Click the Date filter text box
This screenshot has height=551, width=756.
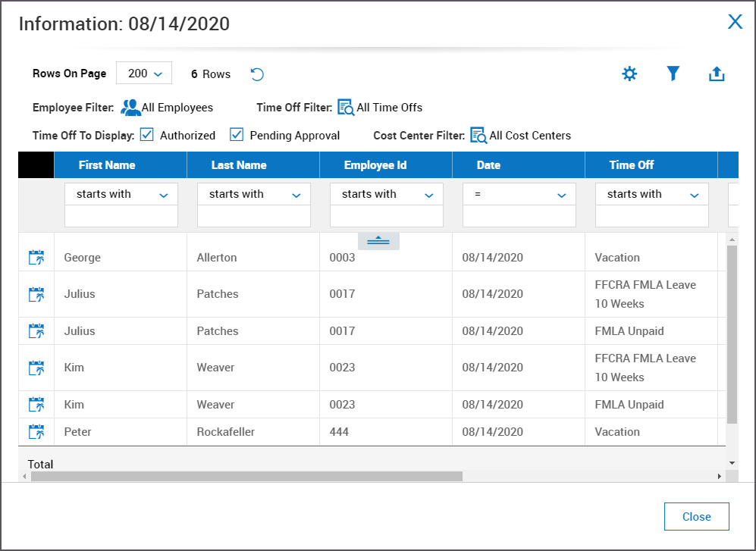[x=519, y=217]
